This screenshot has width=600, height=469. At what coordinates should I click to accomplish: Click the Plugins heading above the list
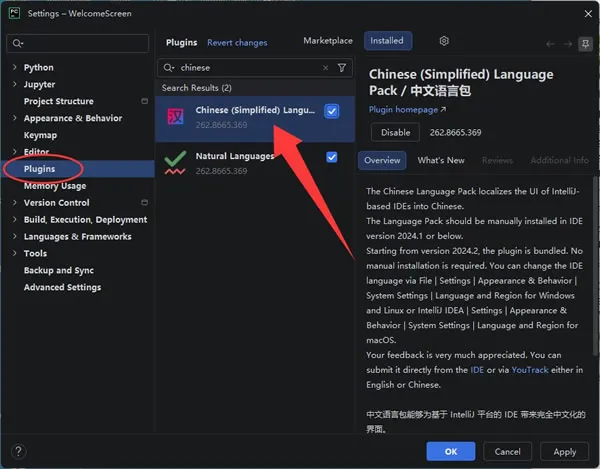pos(181,42)
